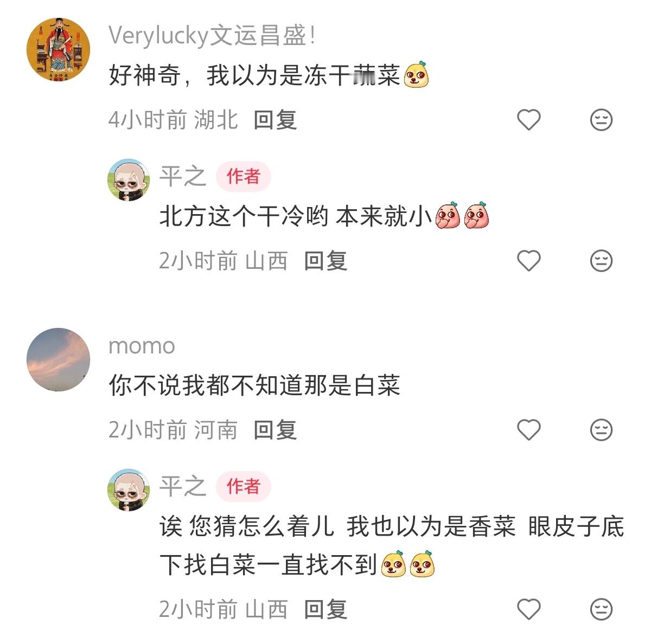Like the author's reply about 北方干冷
Viewport: 651px width, 644px height.
(528, 261)
